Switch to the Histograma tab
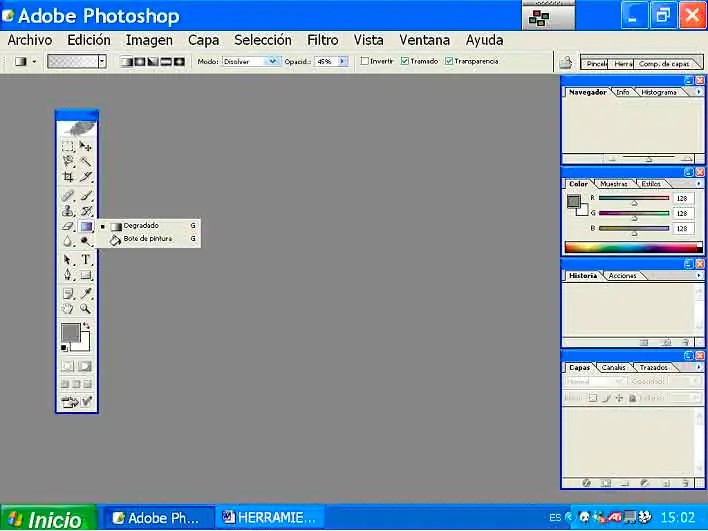 pos(659,92)
